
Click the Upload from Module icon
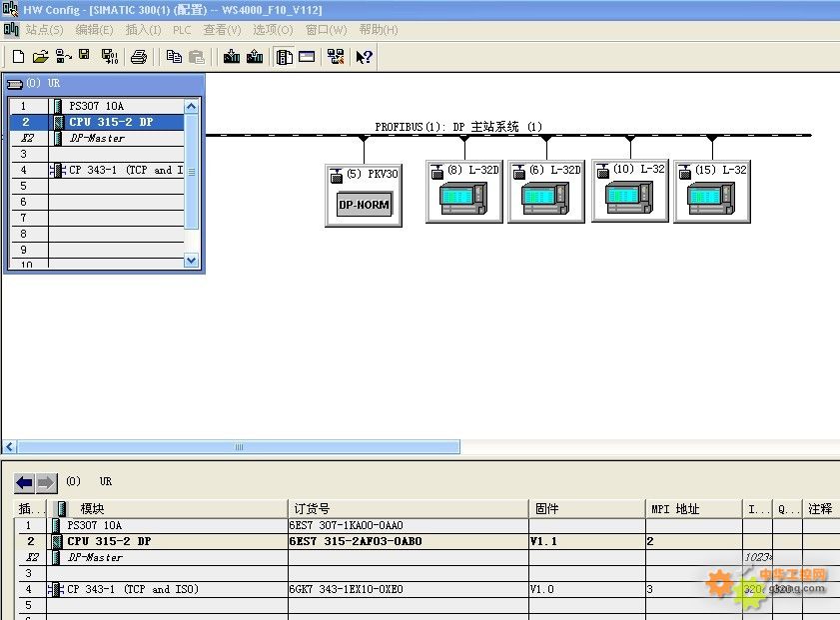[x=255, y=57]
